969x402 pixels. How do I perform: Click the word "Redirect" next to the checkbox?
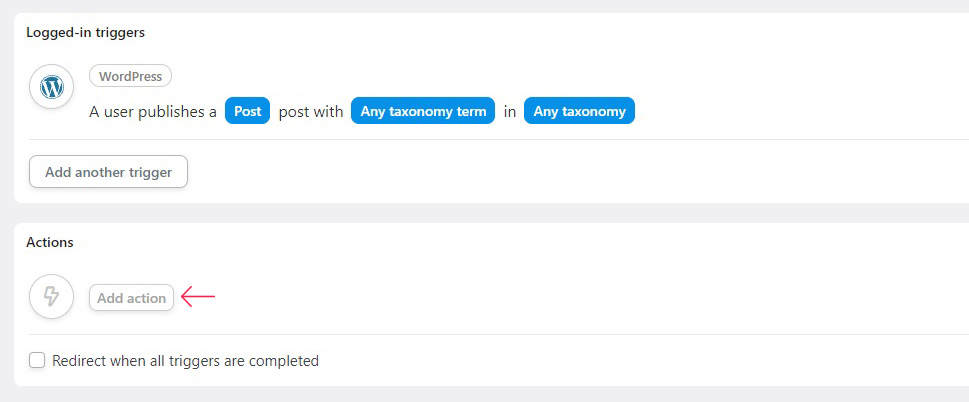click(x=76, y=360)
